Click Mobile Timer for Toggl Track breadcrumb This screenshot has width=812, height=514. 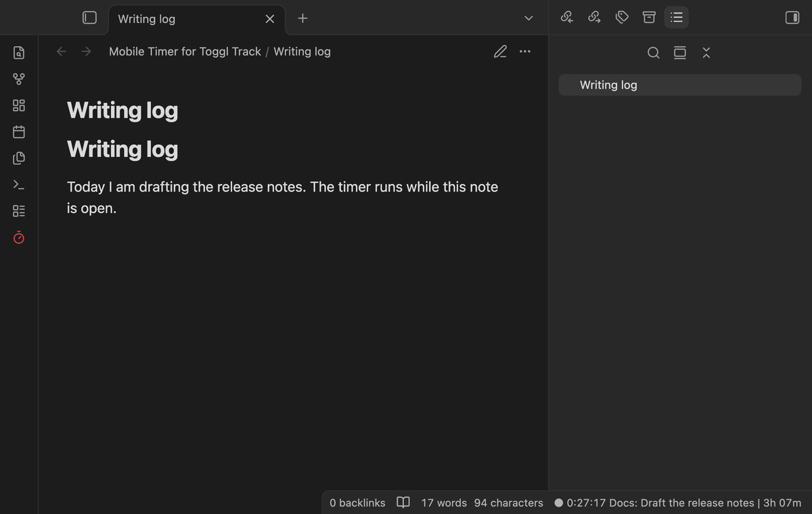coord(185,51)
